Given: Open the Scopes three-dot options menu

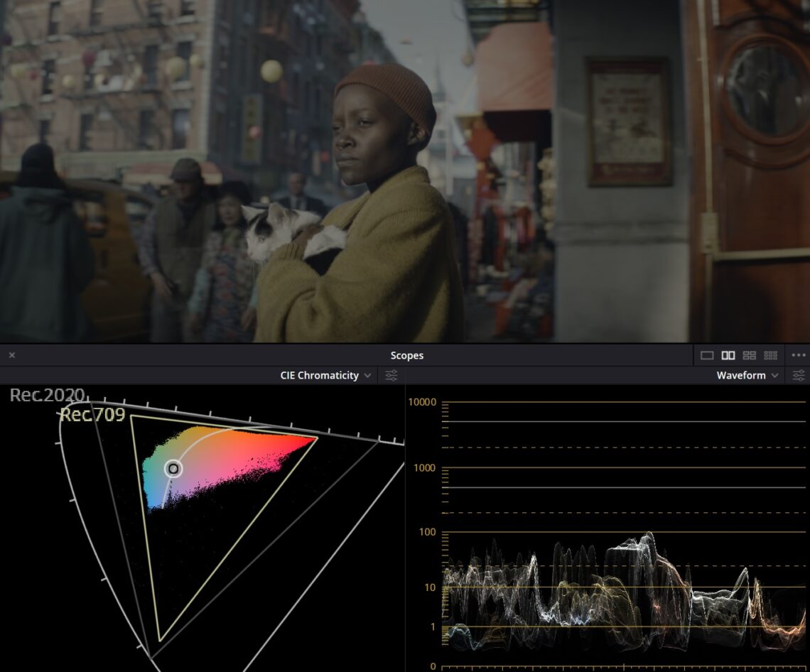Looking at the screenshot, I should pos(798,355).
